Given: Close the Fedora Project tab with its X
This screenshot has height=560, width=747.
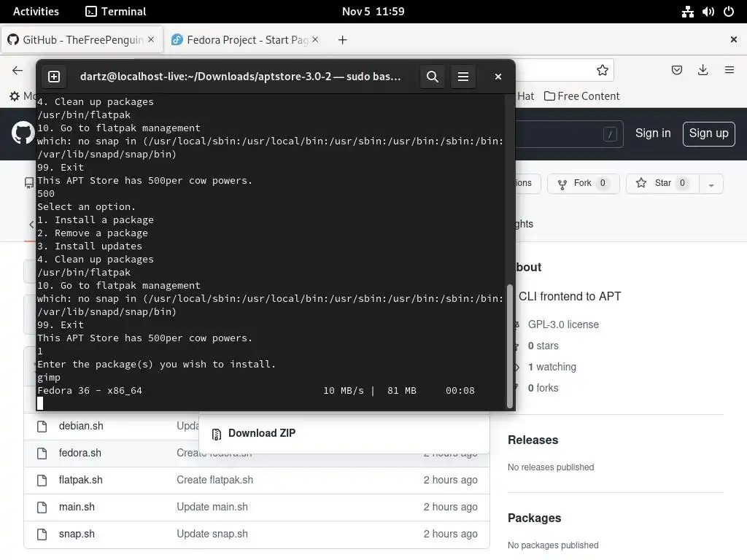Looking at the screenshot, I should point(315,39).
